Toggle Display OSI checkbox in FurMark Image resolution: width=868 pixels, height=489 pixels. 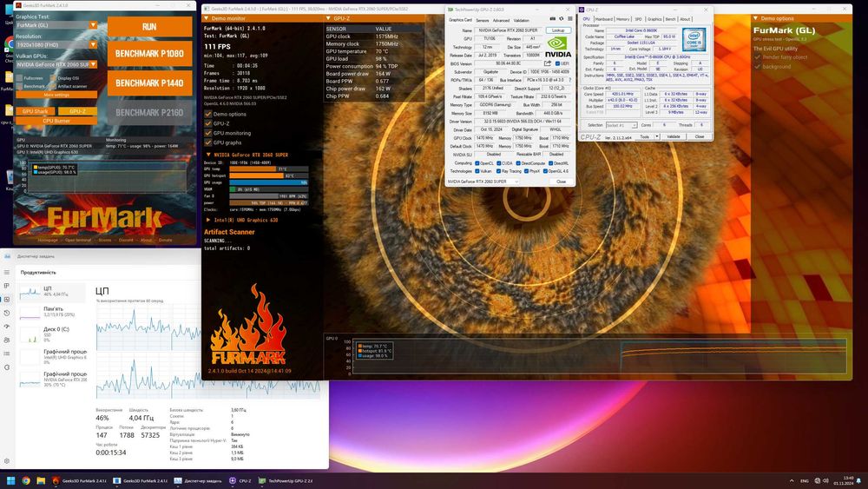[x=53, y=78]
